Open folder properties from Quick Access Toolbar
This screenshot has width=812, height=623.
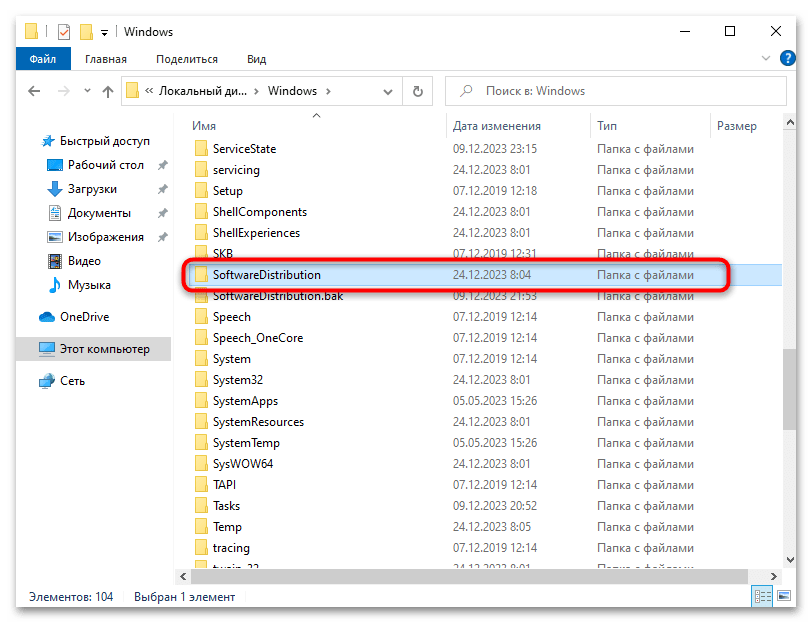click(x=62, y=31)
